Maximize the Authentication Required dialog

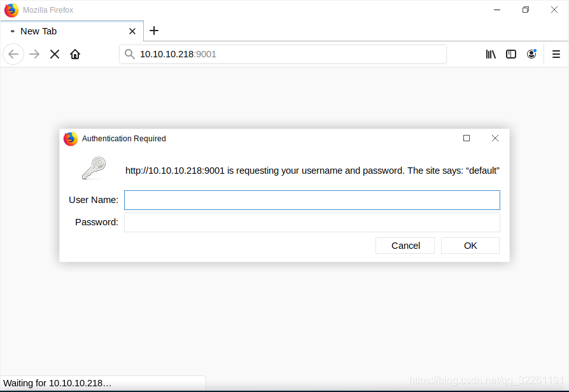point(467,138)
